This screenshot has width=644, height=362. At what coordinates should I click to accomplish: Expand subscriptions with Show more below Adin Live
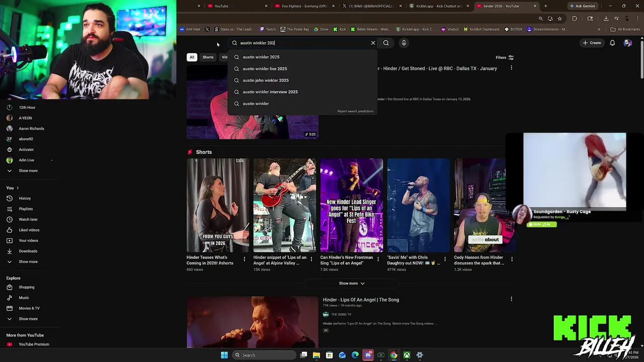28,170
